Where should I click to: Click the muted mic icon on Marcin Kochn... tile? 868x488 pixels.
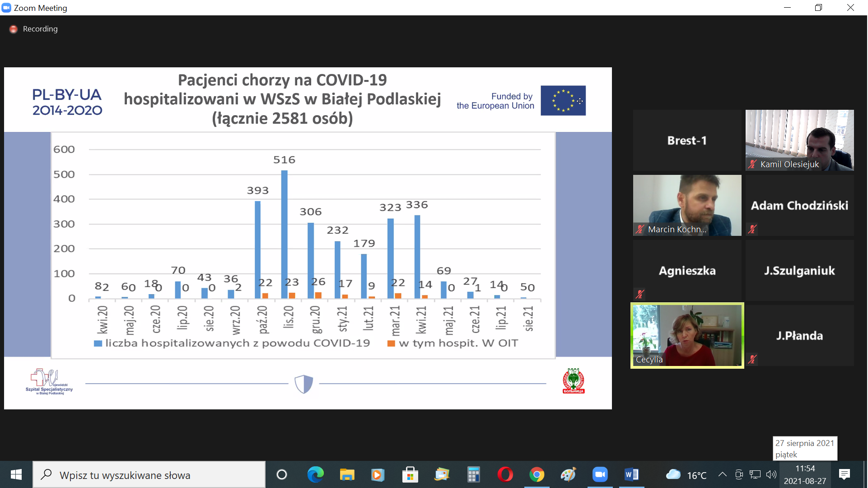click(640, 229)
